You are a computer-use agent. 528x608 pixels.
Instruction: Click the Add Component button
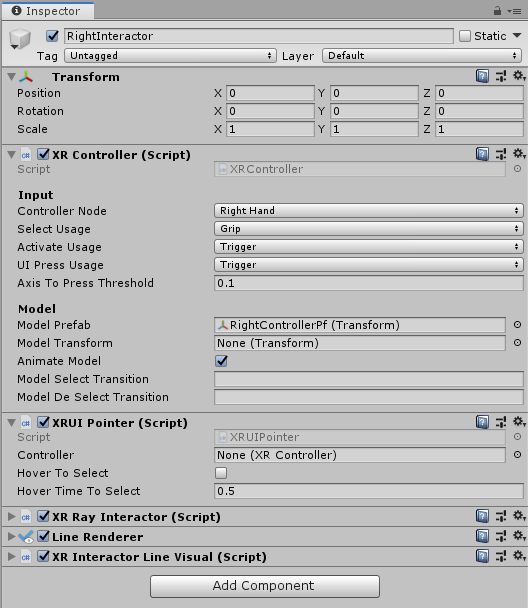pos(265,586)
